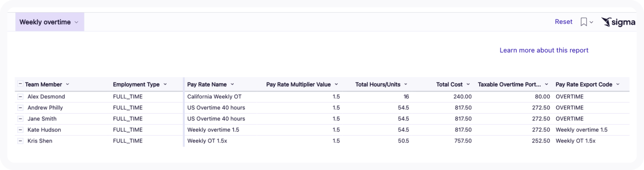Screen dimensions: 644x170
Task: Select the 757.50 total cost cell
Action: point(463,141)
